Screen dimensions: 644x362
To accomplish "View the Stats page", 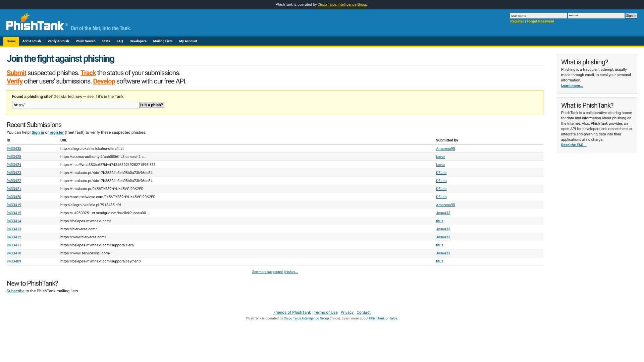I will tap(106, 41).
